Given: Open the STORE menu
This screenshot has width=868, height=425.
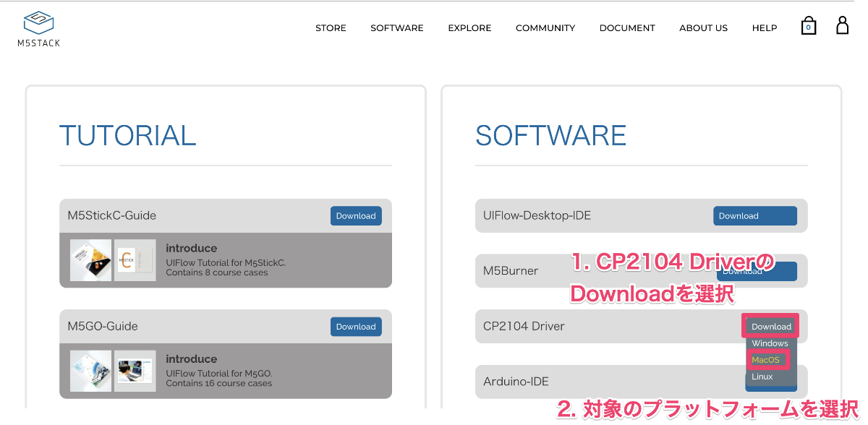Looking at the screenshot, I should click(x=331, y=28).
